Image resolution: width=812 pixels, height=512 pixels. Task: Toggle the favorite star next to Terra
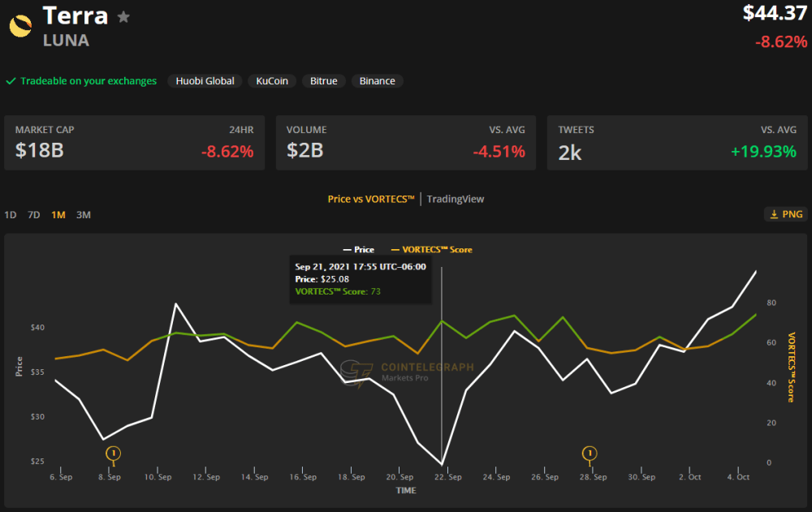coord(123,17)
